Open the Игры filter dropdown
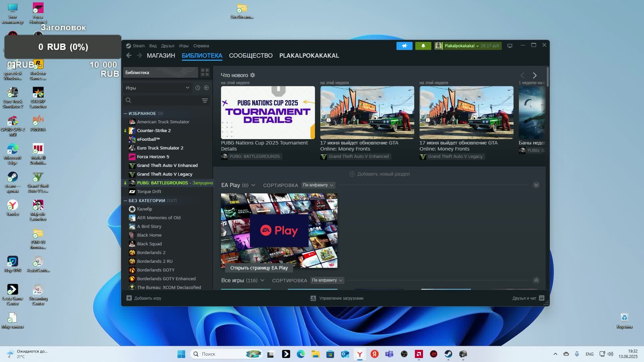644x362 pixels. [x=158, y=88]
